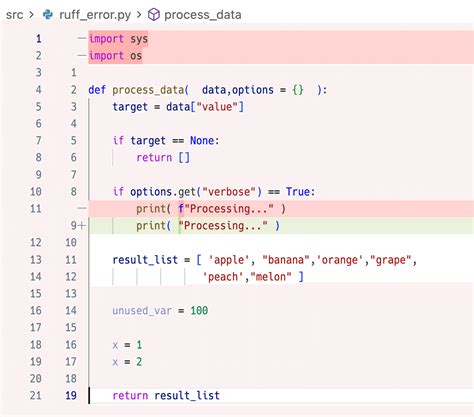Open the src breadcrumb folder

point(15,15)
